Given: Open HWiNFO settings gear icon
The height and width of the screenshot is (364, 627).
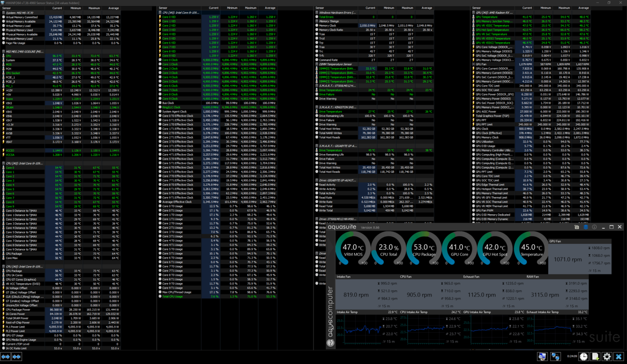Looking at the screenshot, I should [x=607, y=357].
